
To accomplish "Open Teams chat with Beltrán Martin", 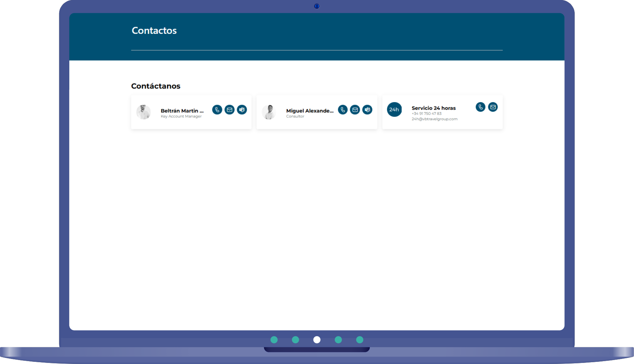I will 242,110.
